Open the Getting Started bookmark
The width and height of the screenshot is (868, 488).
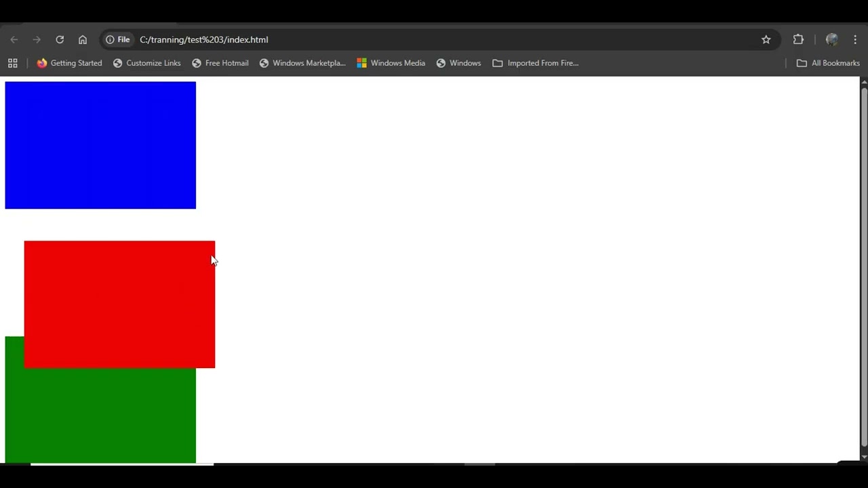click(69, 63)
